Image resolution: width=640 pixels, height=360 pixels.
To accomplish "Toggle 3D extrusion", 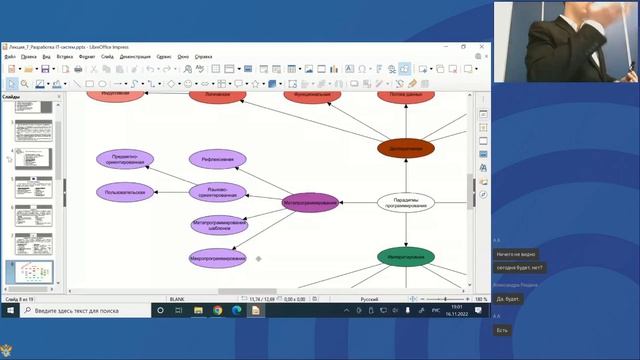I will 425,84.
